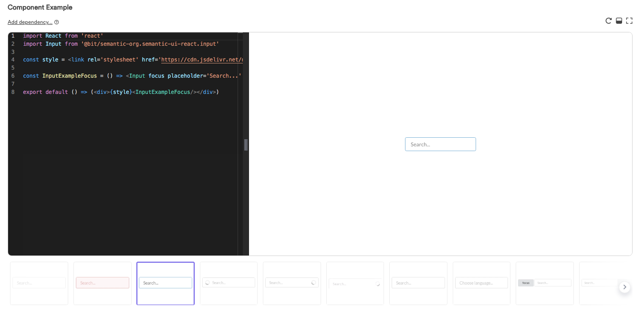Open the help tooltip beside Add dependency
Viewport: 644px width, 317px height.
click(56, 22)
